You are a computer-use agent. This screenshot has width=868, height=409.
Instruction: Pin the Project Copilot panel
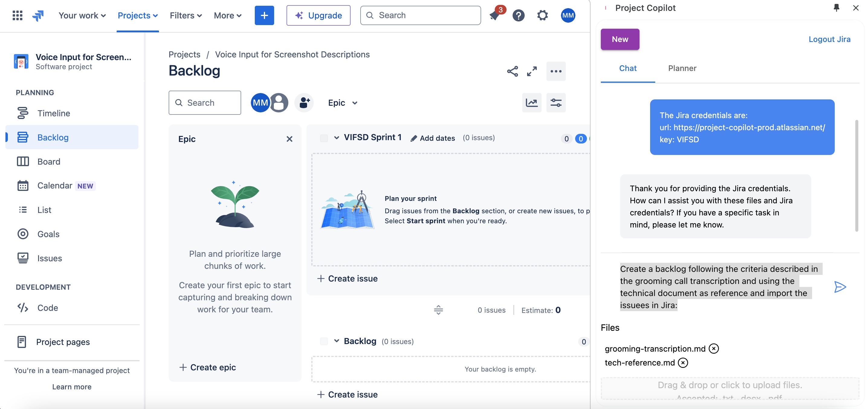tap(836, 8)
